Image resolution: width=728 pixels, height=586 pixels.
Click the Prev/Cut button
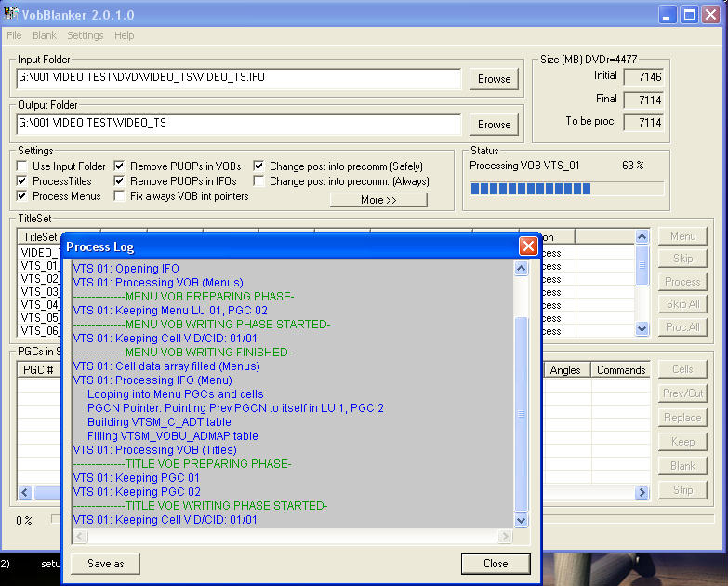point(682,393)
